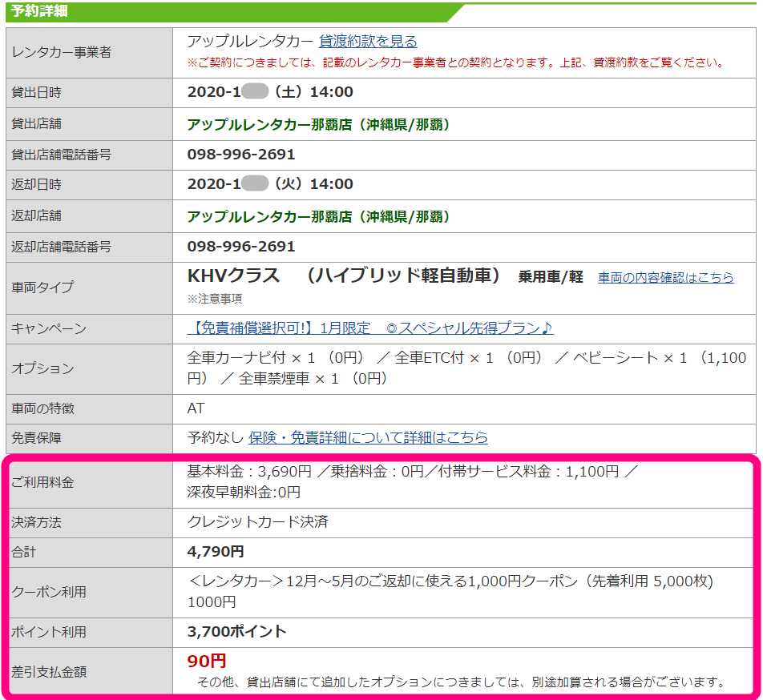Click the オプション row label
The height and width of the screenshot is (700, 763).
click(42, 368)
